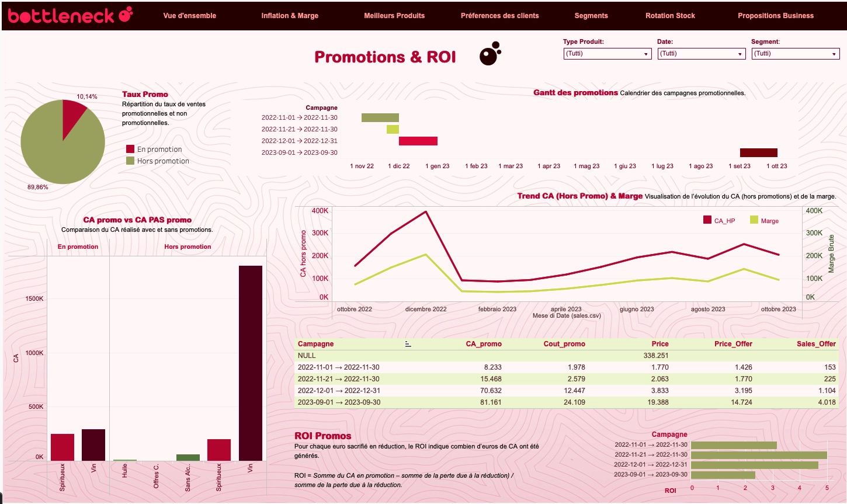
Task: Click the Segments navigation link
Action: click(x=591, y=16)
